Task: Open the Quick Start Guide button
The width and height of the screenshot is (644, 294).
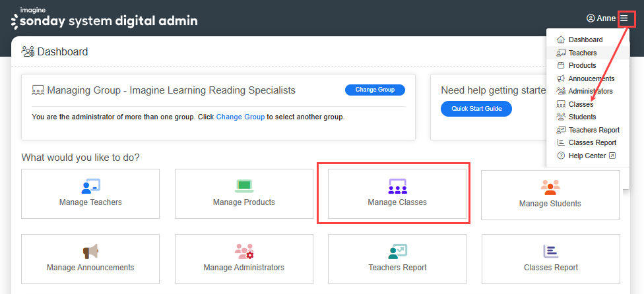Action: [x=476, y=109]
